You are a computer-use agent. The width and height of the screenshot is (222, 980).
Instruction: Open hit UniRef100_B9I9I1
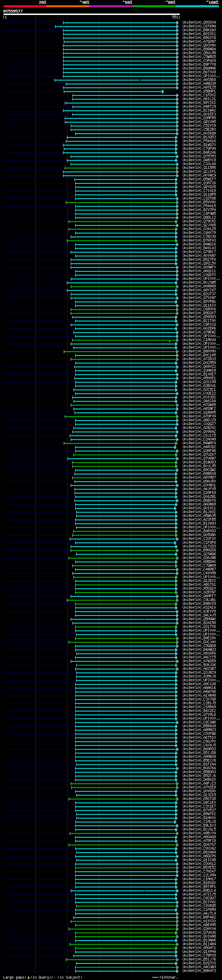199,34
